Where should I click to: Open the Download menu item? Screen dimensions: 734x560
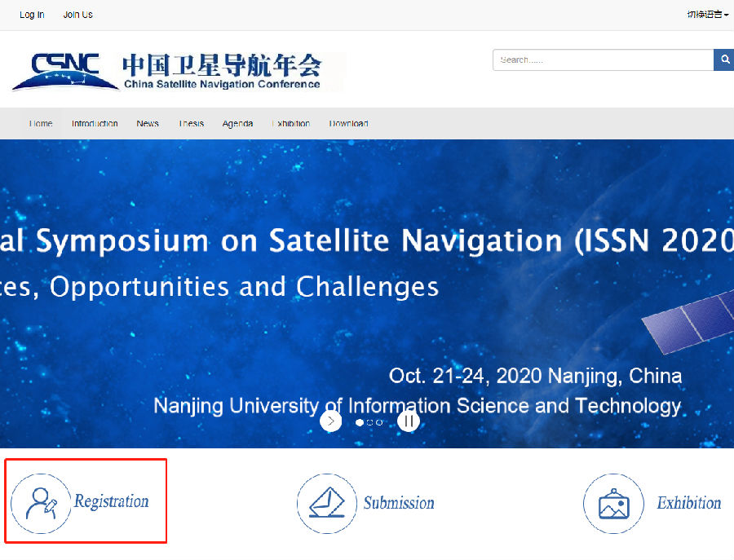click(348, 124)
